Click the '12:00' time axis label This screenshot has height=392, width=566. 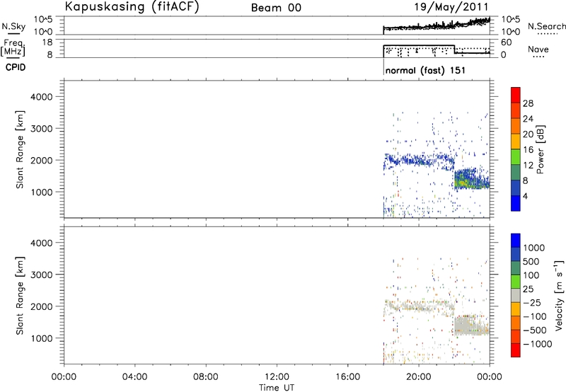point(277,377)
